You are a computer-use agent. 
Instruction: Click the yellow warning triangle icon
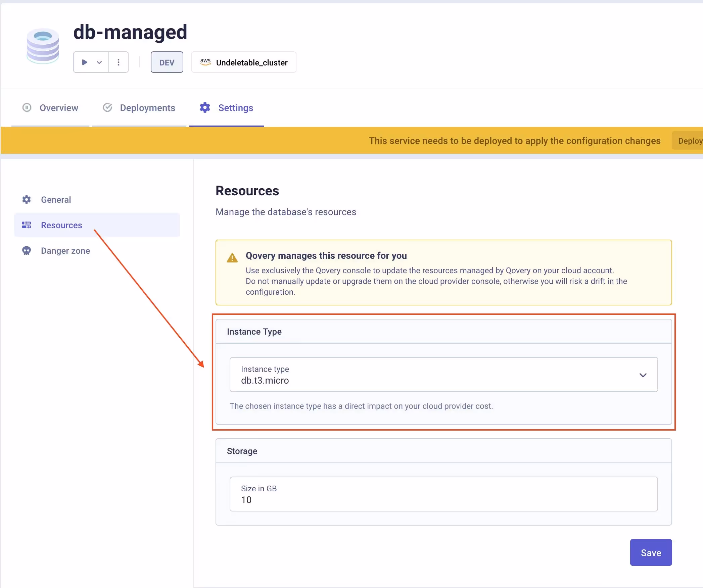(232, 258)
